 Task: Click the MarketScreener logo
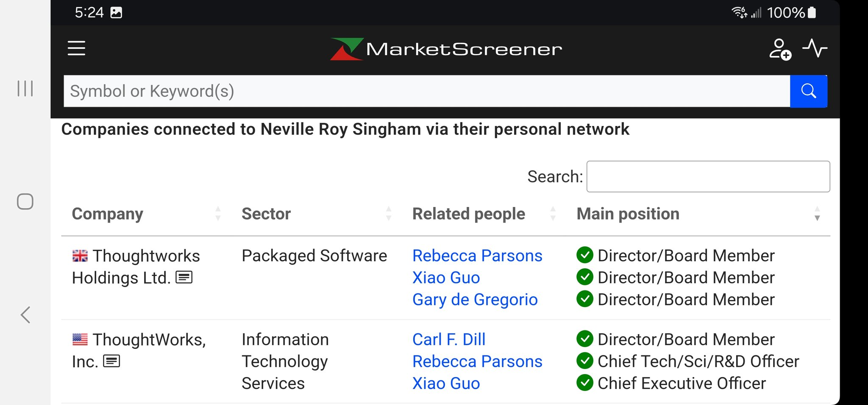446,49
